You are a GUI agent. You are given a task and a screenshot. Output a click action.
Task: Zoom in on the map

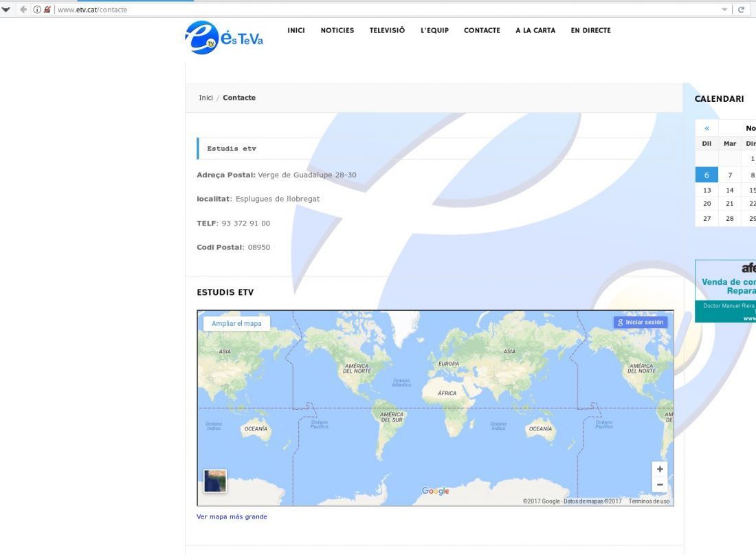pyautogui.click(x=660, y=469)
